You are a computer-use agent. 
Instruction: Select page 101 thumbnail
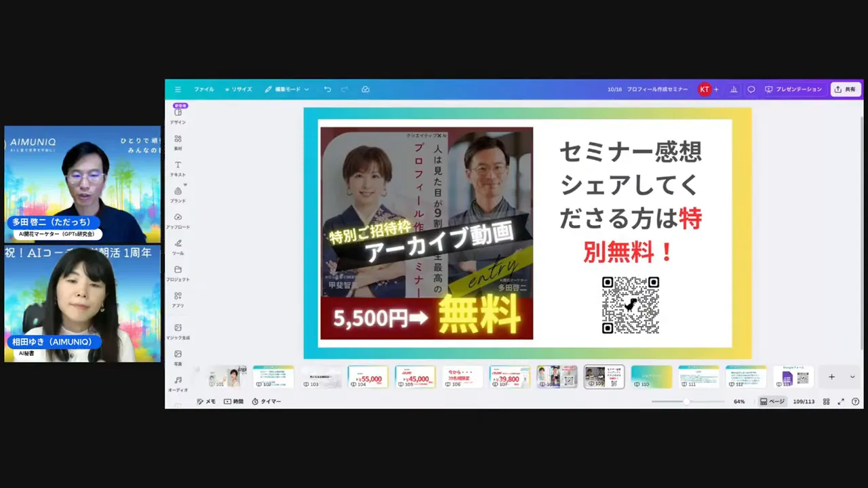[226, 377]
